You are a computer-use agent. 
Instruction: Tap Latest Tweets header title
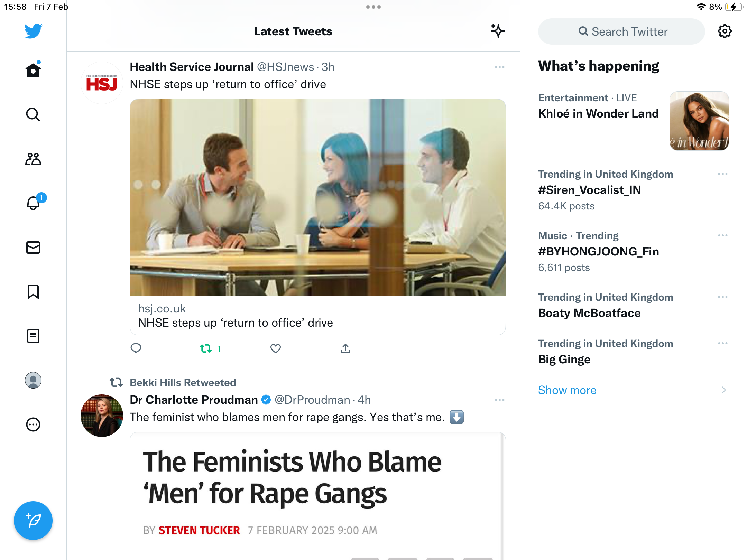(293, 31)
